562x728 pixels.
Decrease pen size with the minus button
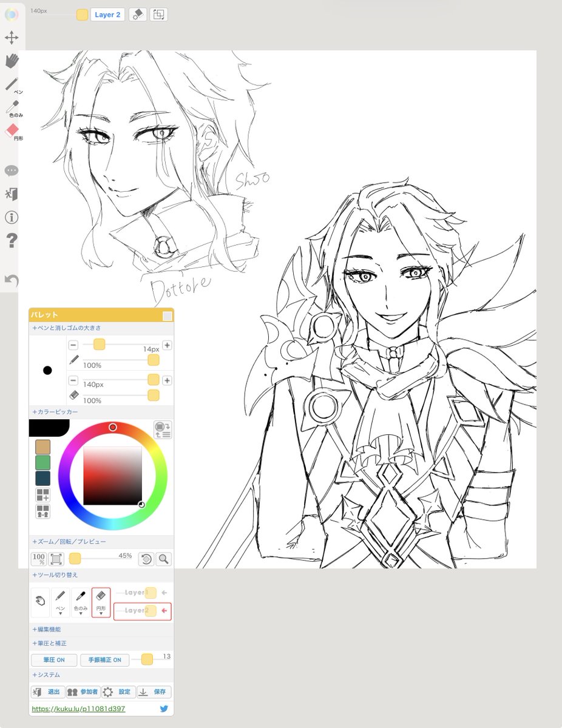pyautogui.click(x=73, y=345)
